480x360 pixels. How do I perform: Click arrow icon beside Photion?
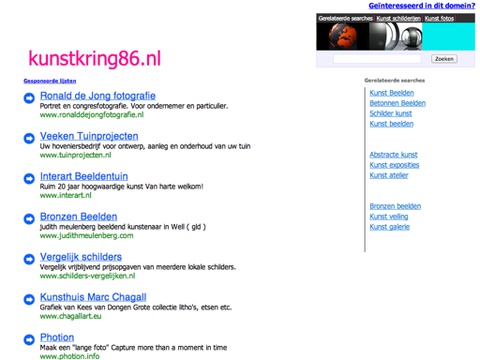pos(29,340)
